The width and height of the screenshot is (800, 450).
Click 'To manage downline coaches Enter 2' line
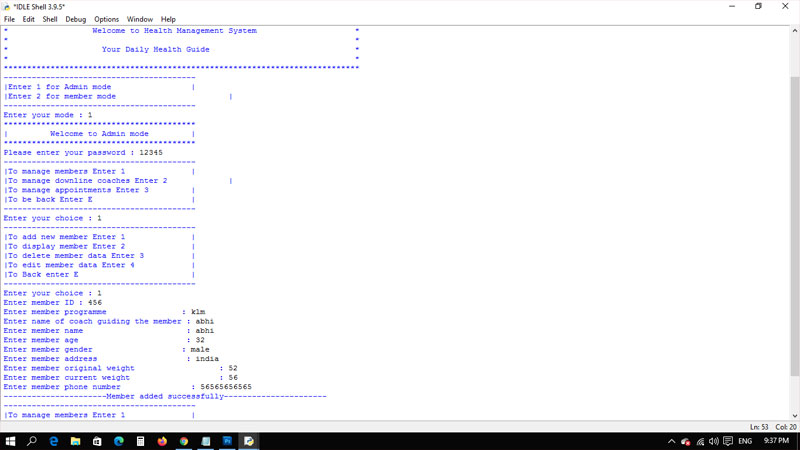(88, 181)
